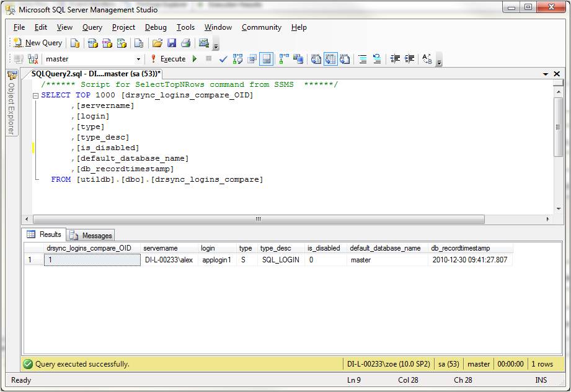Open the active files list arrow
Image resolution: width=571 pixels, height=392 pixels.
546,74
